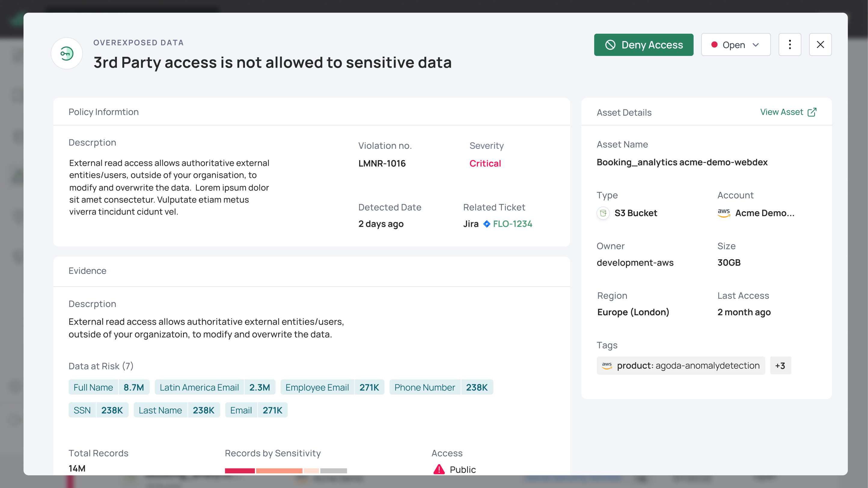Select the SSN 238K data chip

(98, 410)
